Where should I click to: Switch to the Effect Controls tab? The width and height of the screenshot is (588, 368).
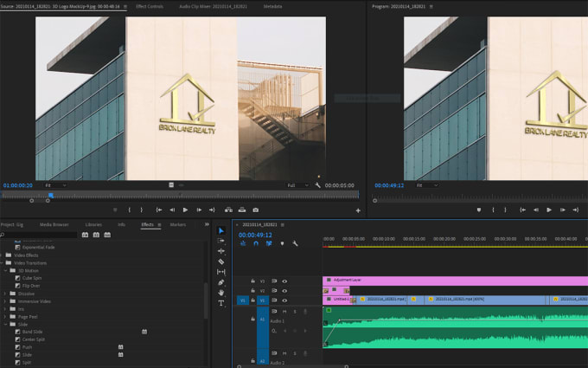[150, 6]
